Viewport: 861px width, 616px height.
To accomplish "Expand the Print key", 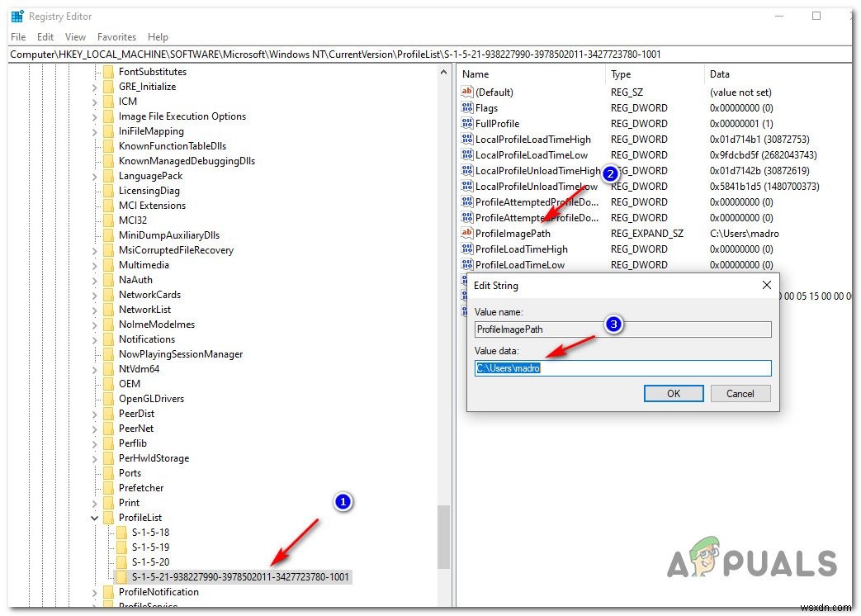I will 94,503.
